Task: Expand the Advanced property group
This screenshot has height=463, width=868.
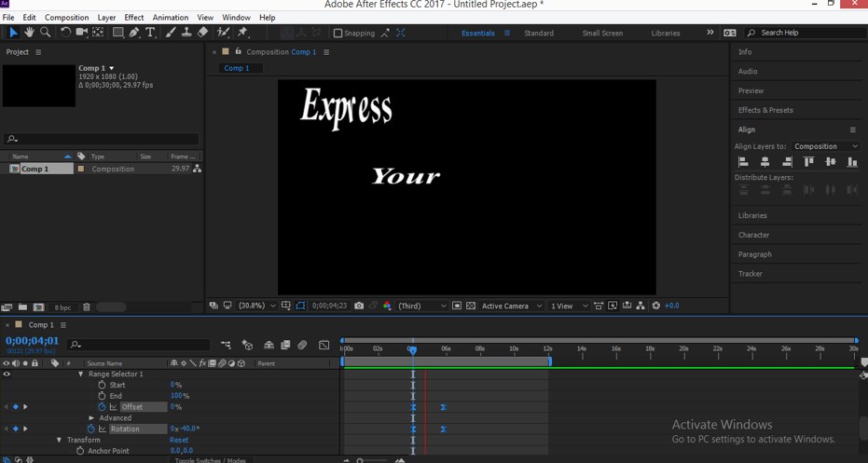Action: point(92,418)
